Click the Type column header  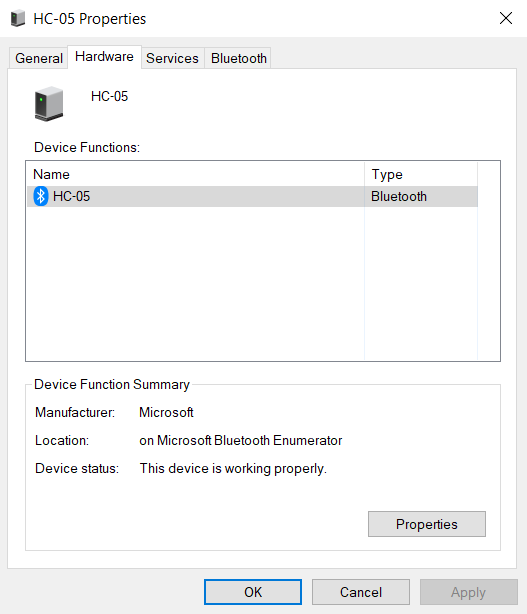[421, 174]
